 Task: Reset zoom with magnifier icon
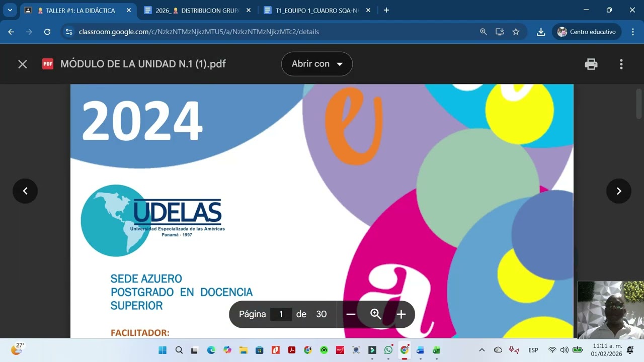coord(376,314)
